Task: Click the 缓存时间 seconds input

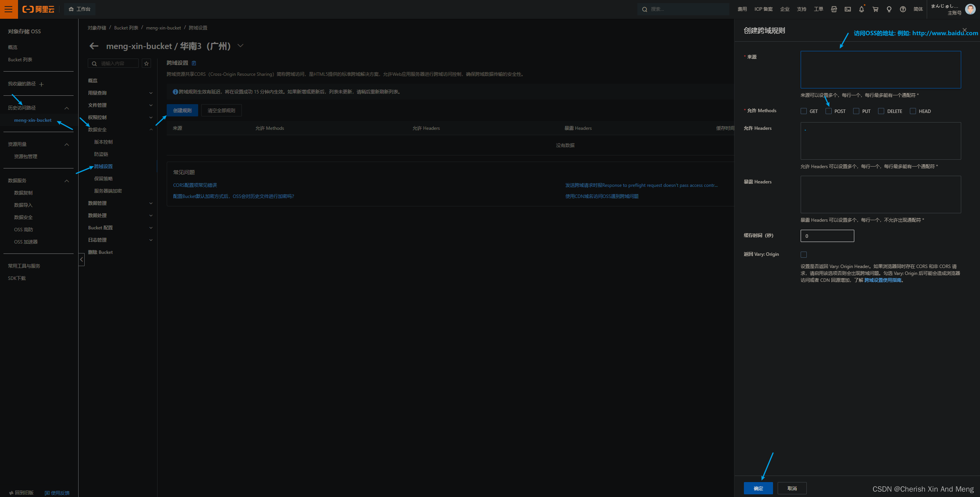Action: [x=827, y=236]
